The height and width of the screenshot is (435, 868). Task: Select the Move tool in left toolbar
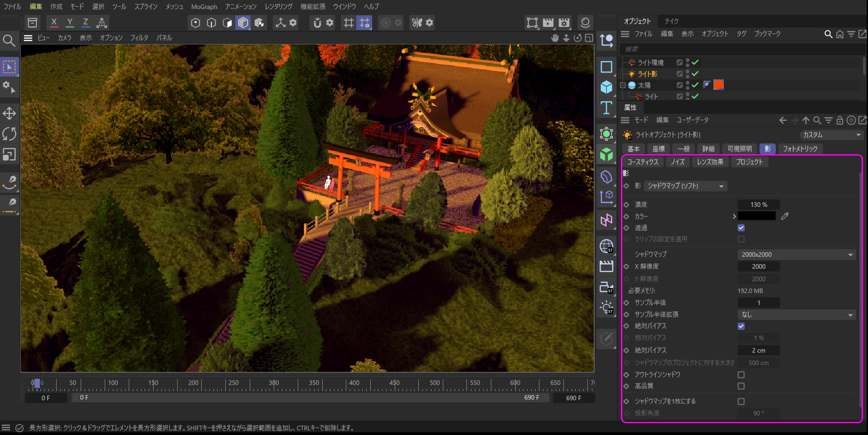click(10, 113)
